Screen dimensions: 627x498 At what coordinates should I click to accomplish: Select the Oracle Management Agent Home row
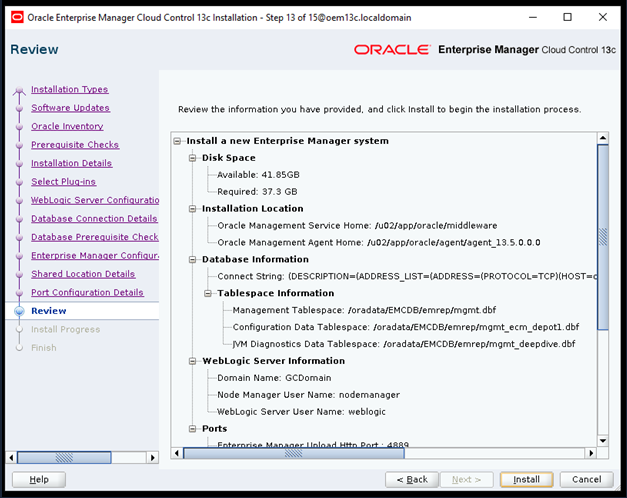(x=379, y=242)
